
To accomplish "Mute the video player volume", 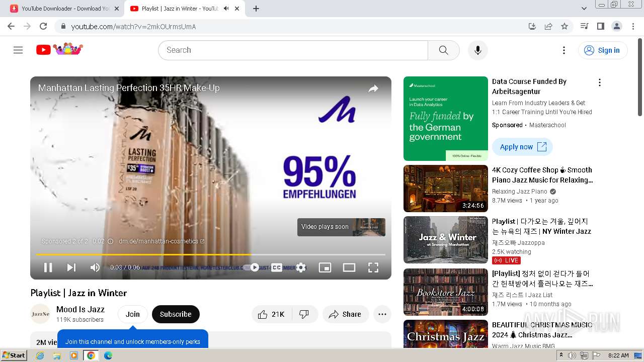I will pos(95,267).
